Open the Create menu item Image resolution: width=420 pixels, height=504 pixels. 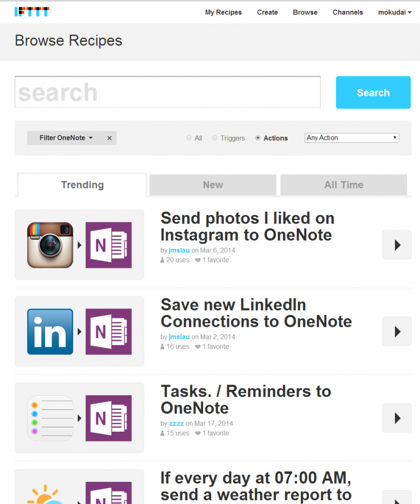click(x=267, y=12)
